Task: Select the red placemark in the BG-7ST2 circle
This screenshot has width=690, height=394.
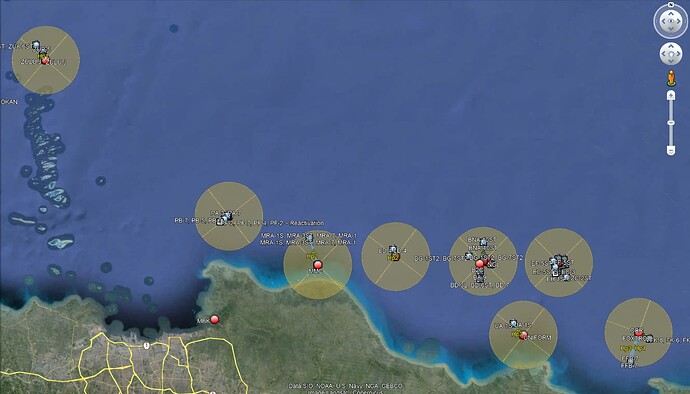Action: tap(480, 264)
